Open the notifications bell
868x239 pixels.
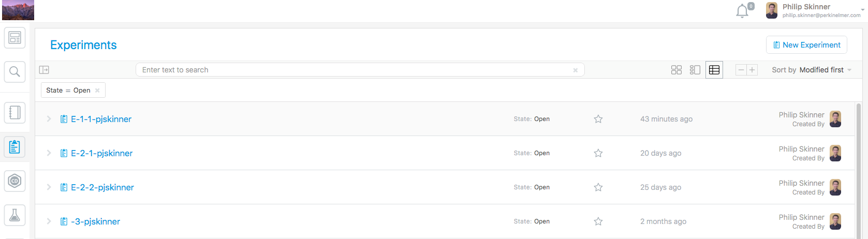[742, 11]
